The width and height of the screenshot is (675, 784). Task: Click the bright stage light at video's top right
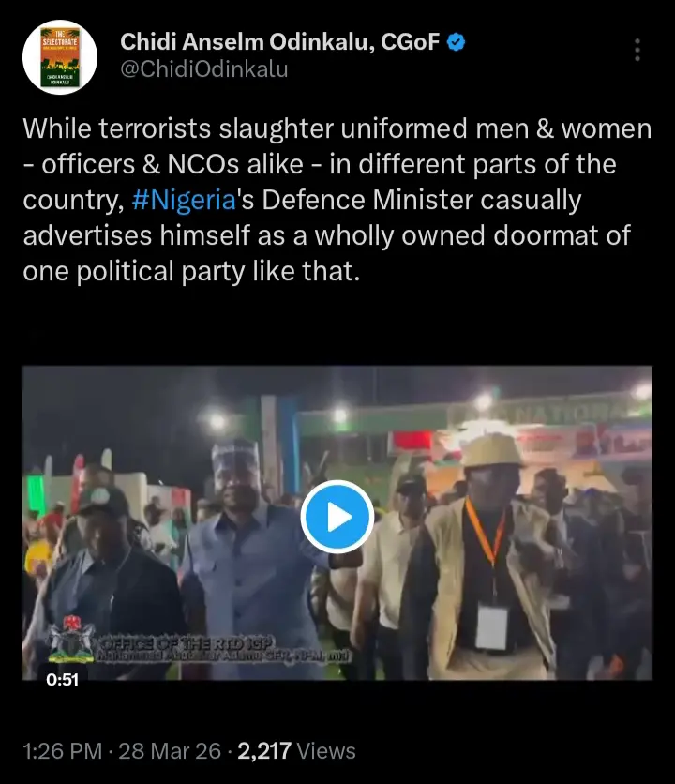[641, 392]
